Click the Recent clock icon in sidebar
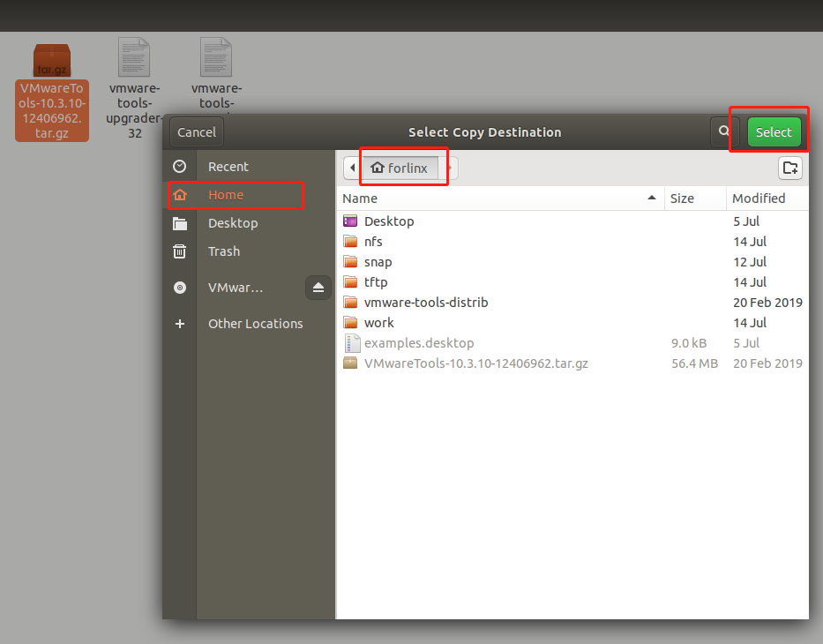Image resolution: width=823 pixels, height=644 pixels. click(x=180, y=167)
